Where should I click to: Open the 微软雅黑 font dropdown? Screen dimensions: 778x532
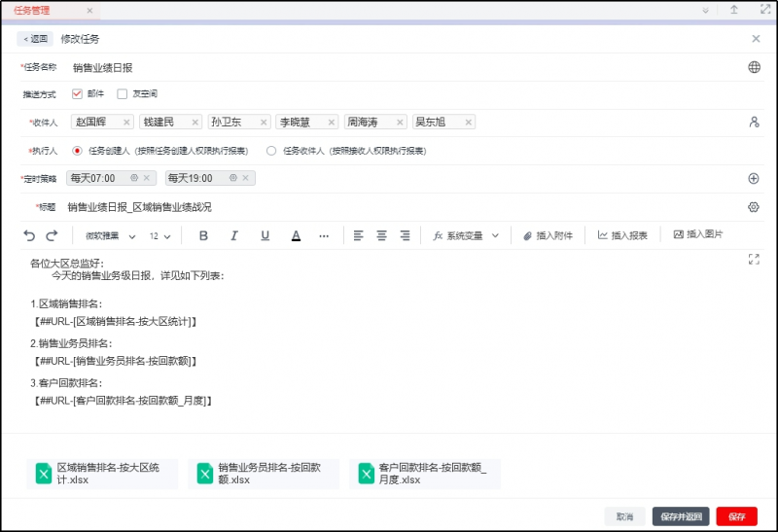pyautogui.click(x=107, y=235)
